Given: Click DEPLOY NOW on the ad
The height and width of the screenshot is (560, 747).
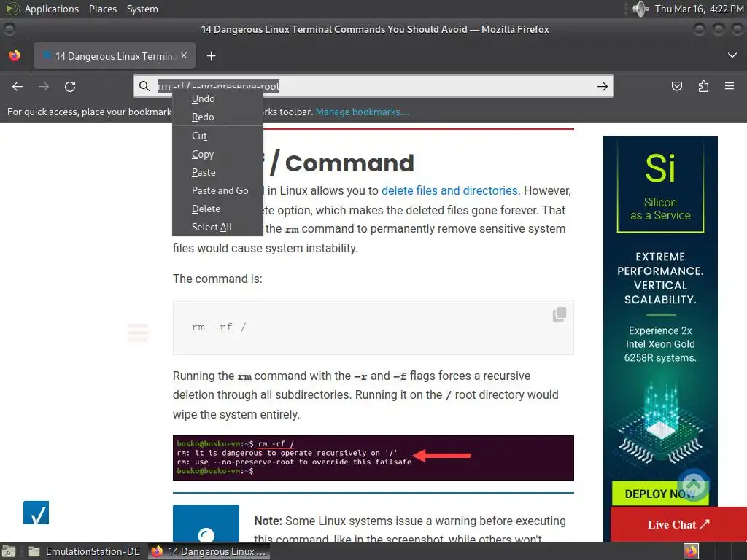Looking at the screenshot, I should tap(660, 494).
